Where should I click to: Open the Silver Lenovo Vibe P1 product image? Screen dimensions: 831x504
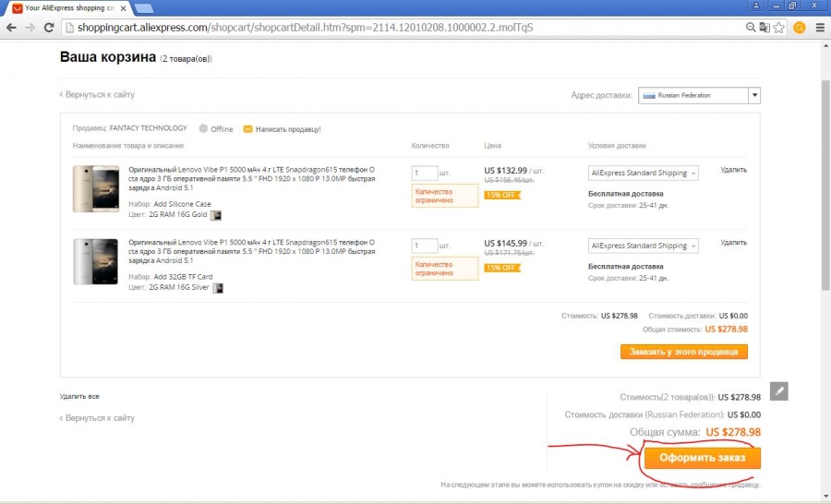click(96, 261)
